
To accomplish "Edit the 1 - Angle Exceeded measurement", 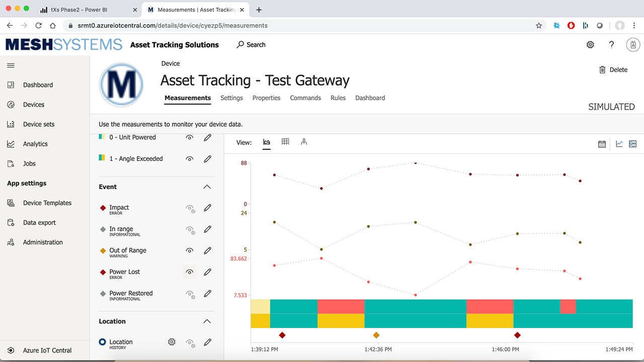I will coord(207,159).
